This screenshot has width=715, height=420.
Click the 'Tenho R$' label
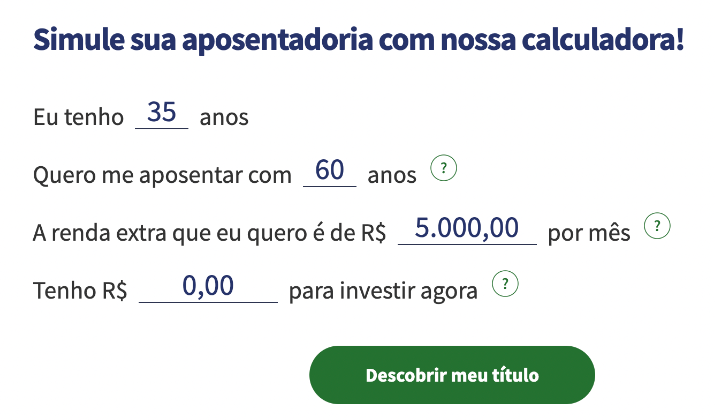(x=80, y=292)
